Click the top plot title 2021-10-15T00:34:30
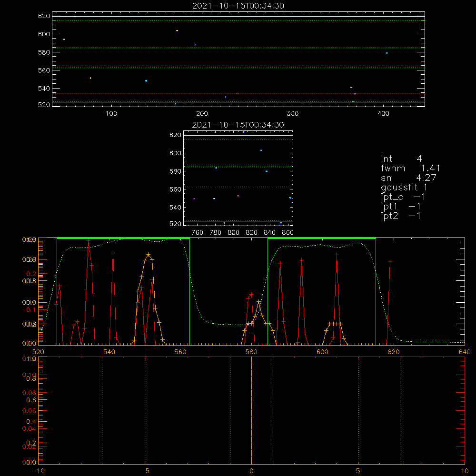The image size is (476, 476). (238, 6)
